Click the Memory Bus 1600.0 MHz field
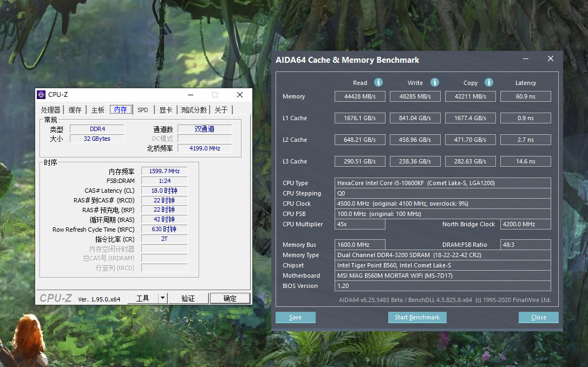Viewport: 588px width, 367px height. 360,245
